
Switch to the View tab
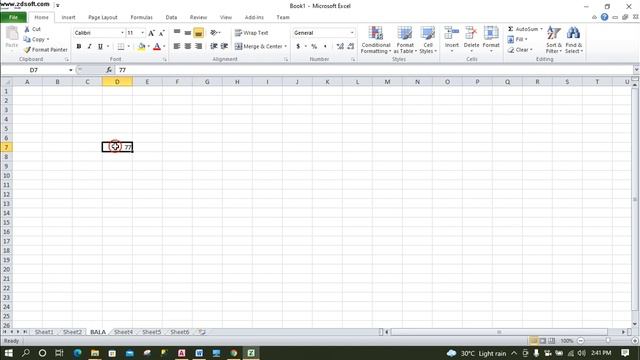pos(226,18)
